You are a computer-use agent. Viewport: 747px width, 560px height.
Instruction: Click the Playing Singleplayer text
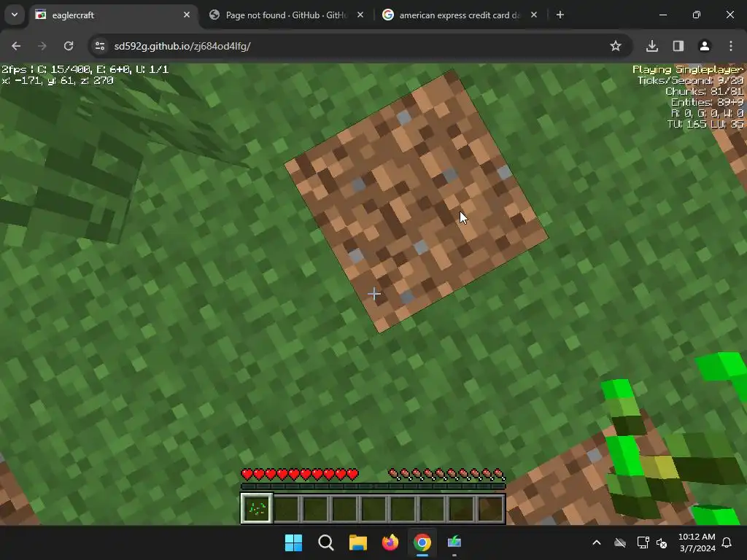(x=687, y=69)
